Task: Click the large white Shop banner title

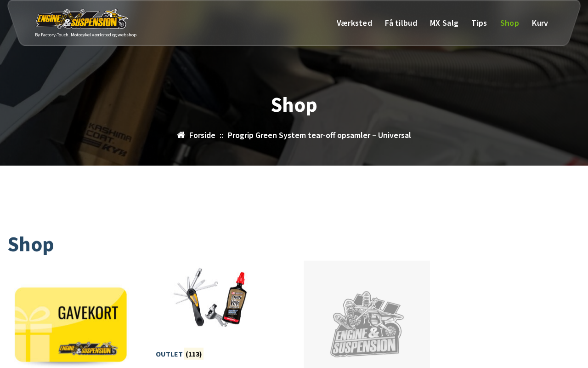Action: pos(294,105)
